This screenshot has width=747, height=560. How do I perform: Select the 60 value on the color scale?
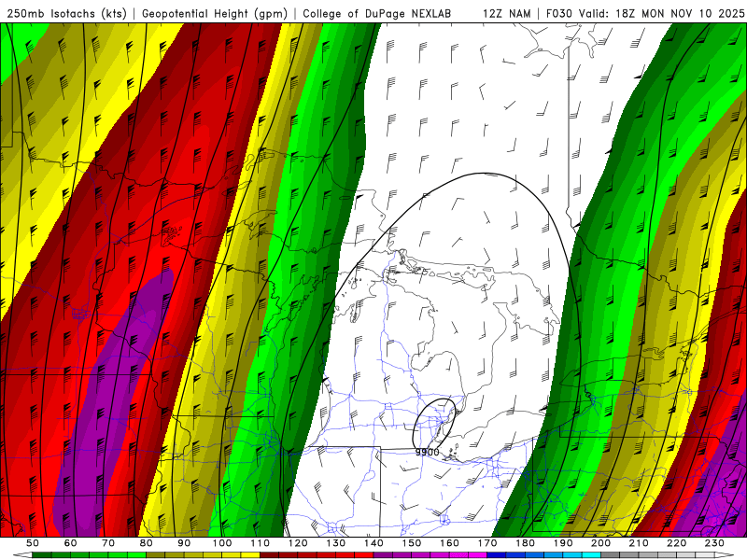coord(71,543)
